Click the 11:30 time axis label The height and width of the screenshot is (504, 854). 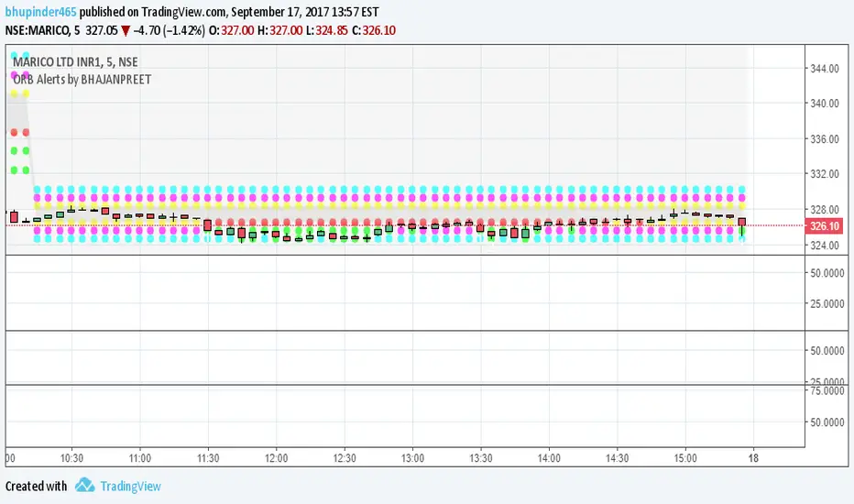pos(208,458)
